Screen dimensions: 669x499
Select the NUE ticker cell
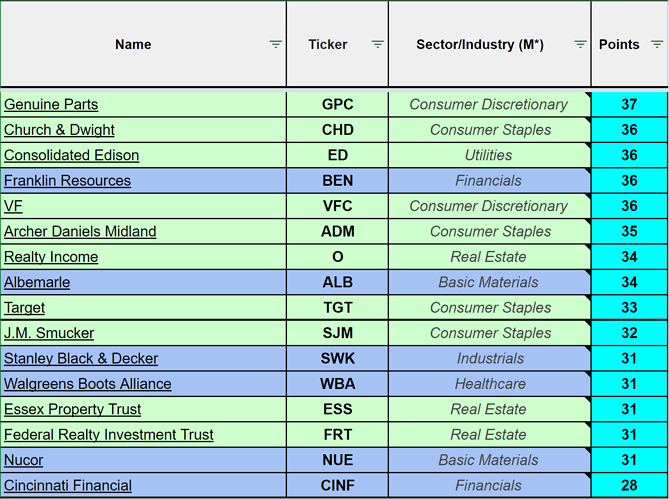click(337, 460)
